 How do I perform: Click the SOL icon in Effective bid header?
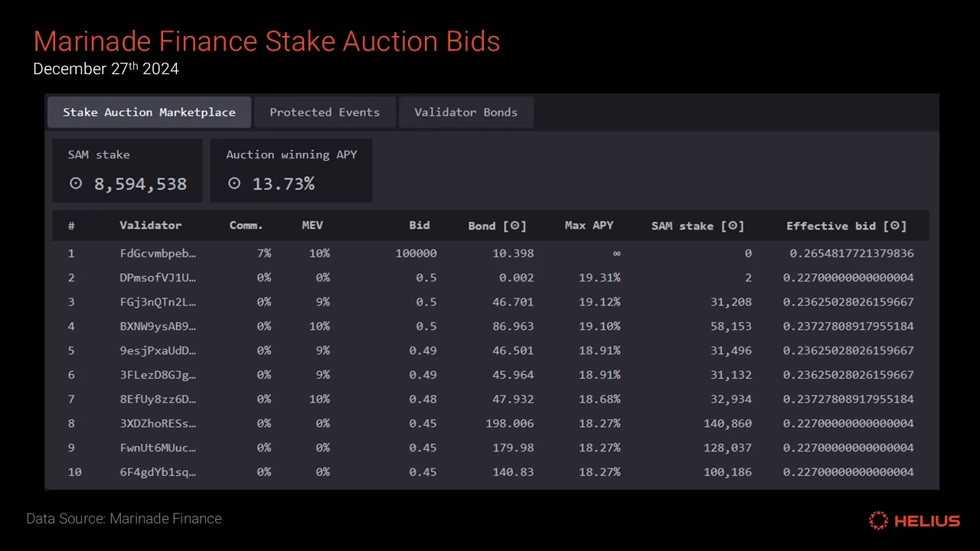(896, 226)
